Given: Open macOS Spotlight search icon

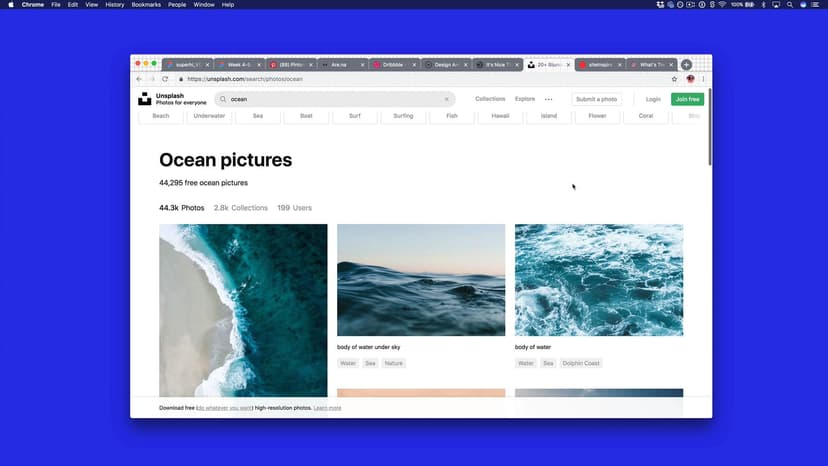Looking at the screenshot, I should 789,5.
